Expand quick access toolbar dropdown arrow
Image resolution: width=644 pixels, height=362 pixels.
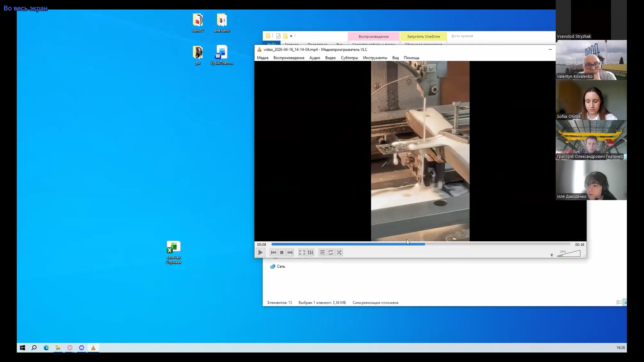(291, 36)
